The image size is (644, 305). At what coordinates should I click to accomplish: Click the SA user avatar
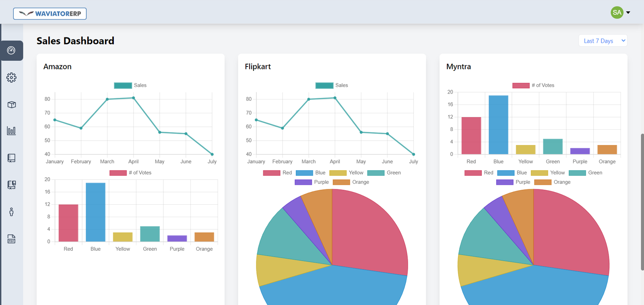[x=617, y=12]
